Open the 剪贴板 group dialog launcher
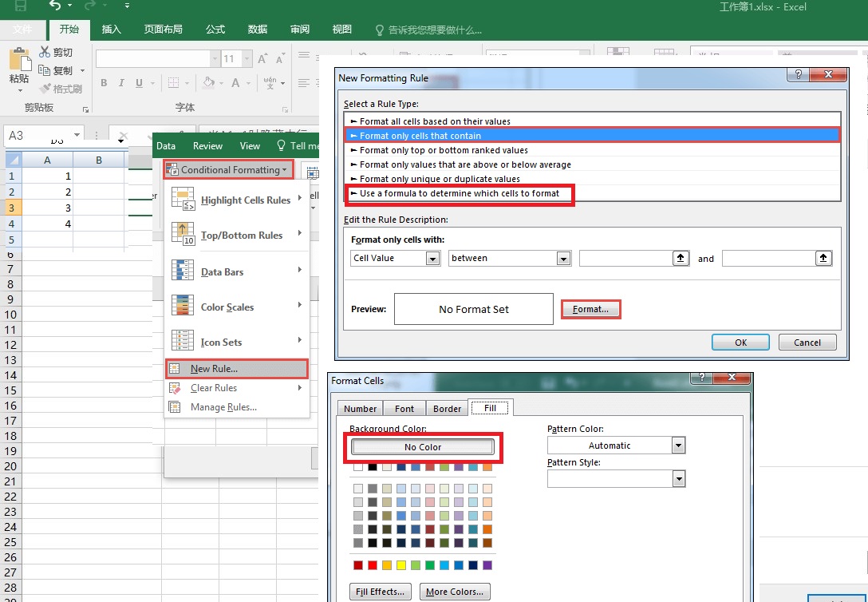Image resolution: width=868 pixels, height=602 pixels. pyautogui.click(x=86, y=109)
